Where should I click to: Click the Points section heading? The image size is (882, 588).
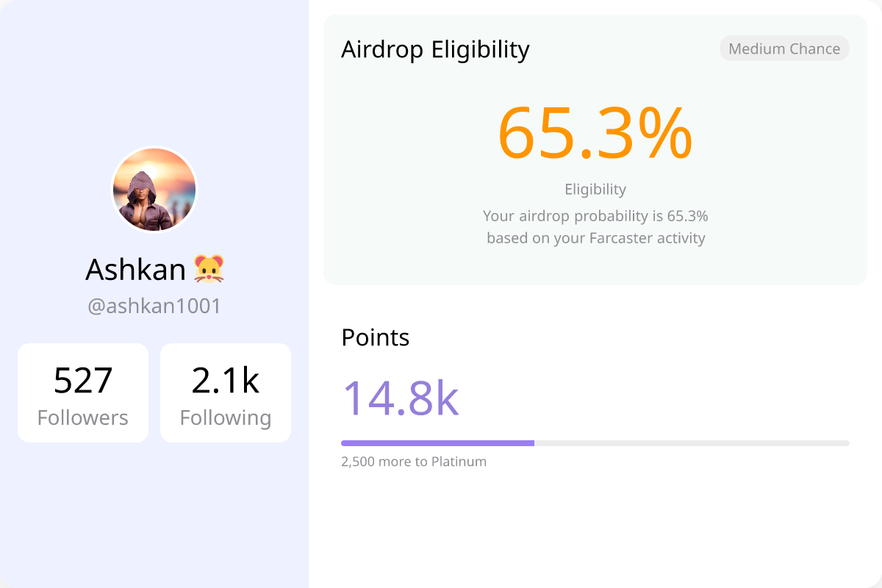click(376, 337)
